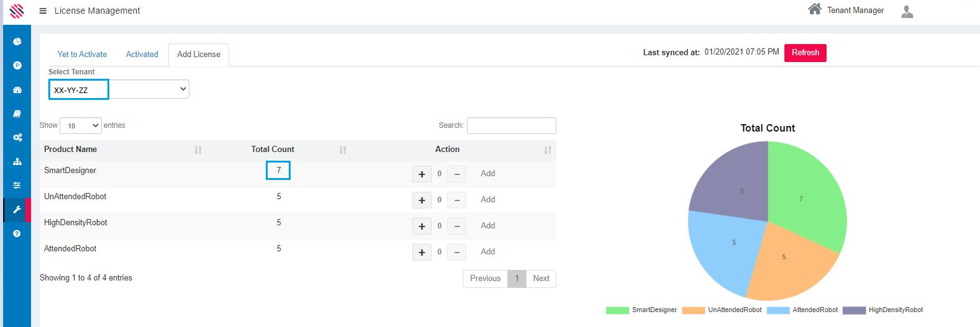The image size is (980, 327).
Task: Open the pie chart sidebar icon
Action: click(17, 42)
